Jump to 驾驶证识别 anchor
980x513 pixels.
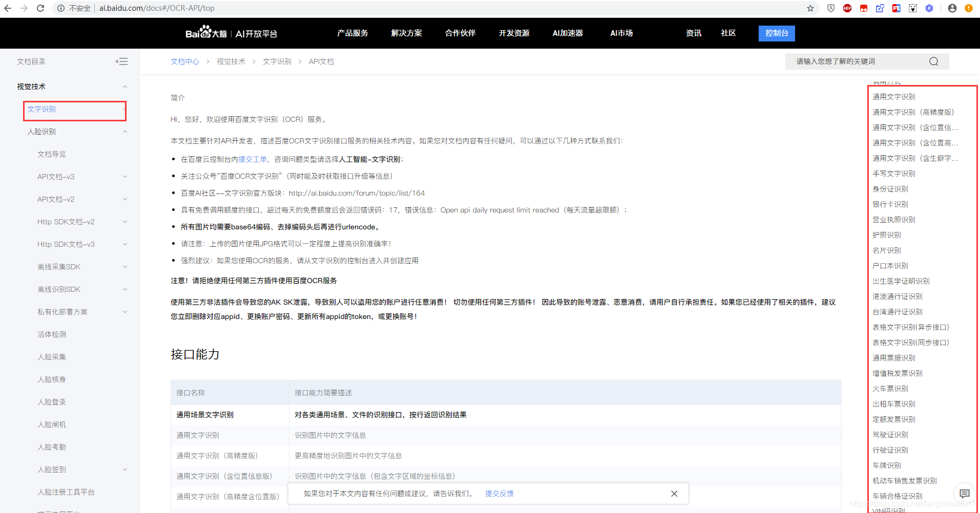click(890, 435)
